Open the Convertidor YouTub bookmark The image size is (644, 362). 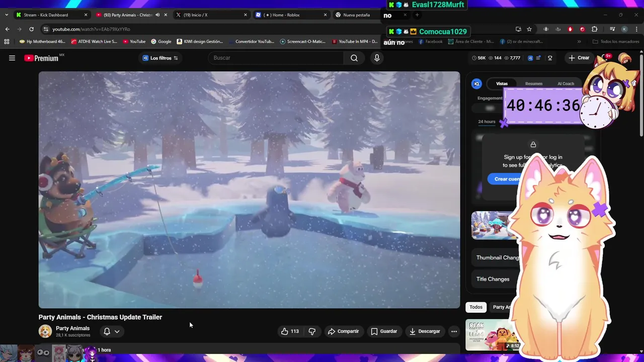tap(251, 42)
